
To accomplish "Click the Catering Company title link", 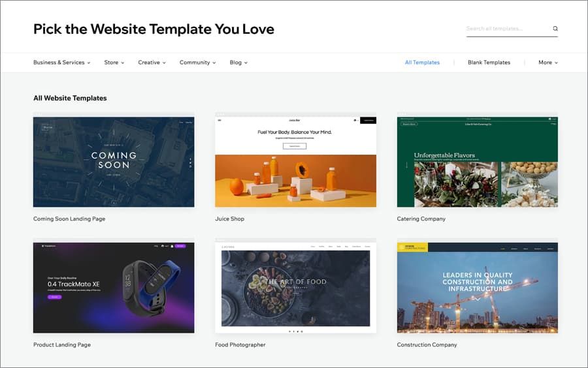I will pos(421,219).
